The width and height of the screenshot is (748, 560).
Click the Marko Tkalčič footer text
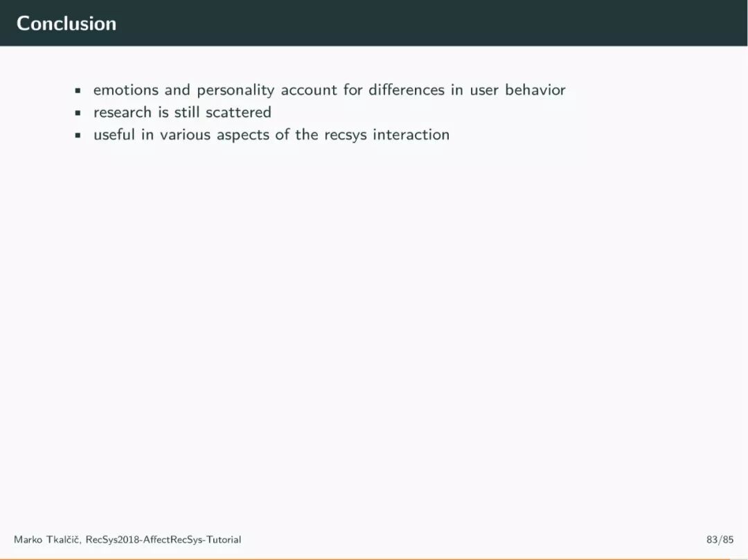[x=127, y=539]
